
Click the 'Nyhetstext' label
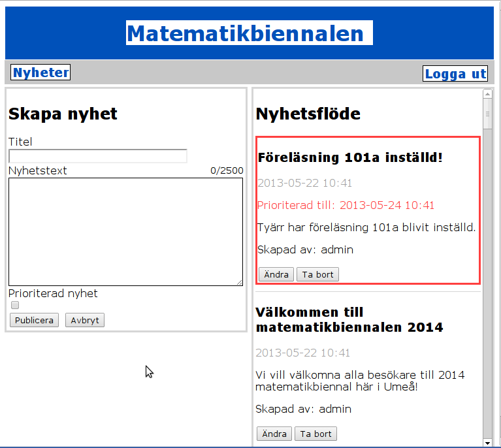(x=38, y=170)
